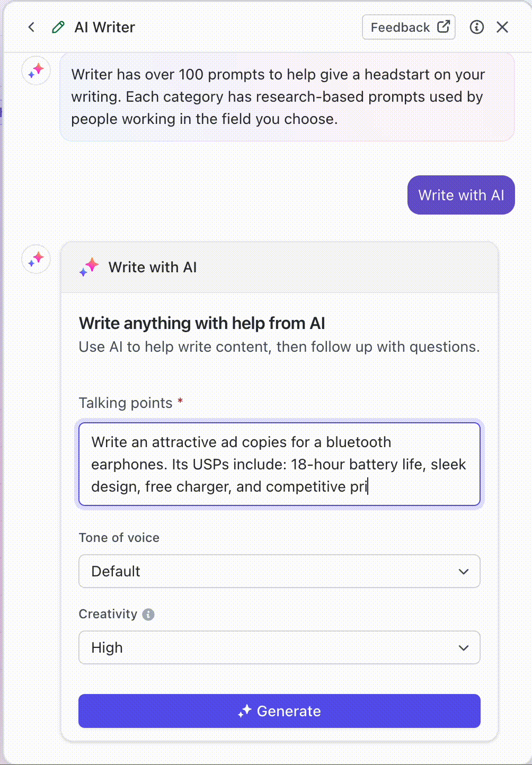Expand options with Tone of voice chevron
The width and height of the screenshot is (532, 765).
464,572
